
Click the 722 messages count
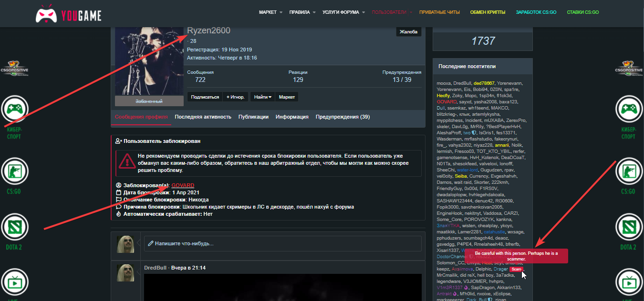200,80
